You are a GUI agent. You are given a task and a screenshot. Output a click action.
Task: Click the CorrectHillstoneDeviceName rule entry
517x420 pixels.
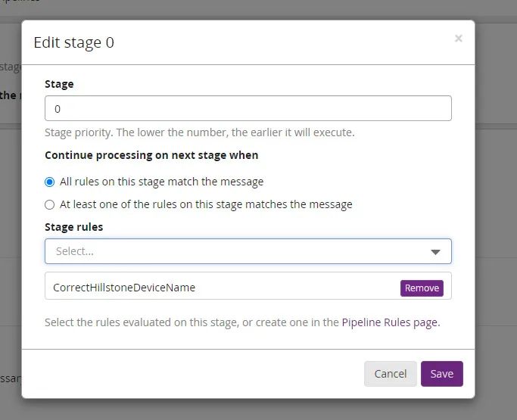pos(124,288)
